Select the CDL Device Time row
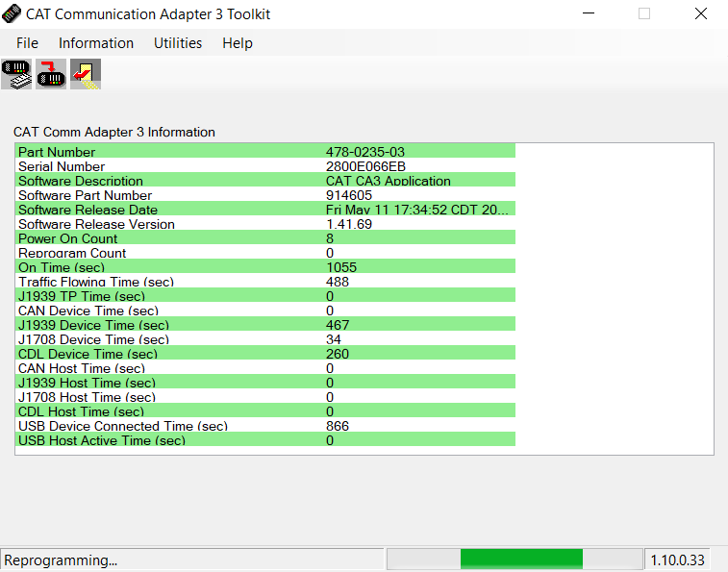 tap(265, 353)
